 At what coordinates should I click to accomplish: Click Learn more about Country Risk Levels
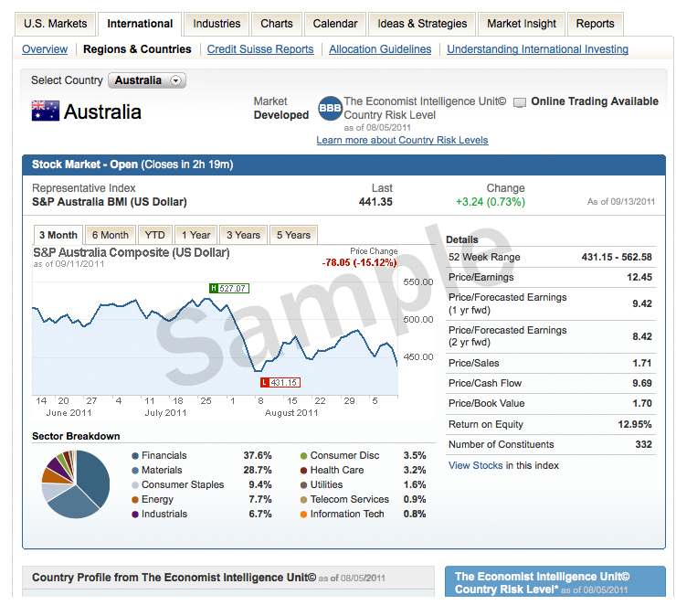[402, 140]
